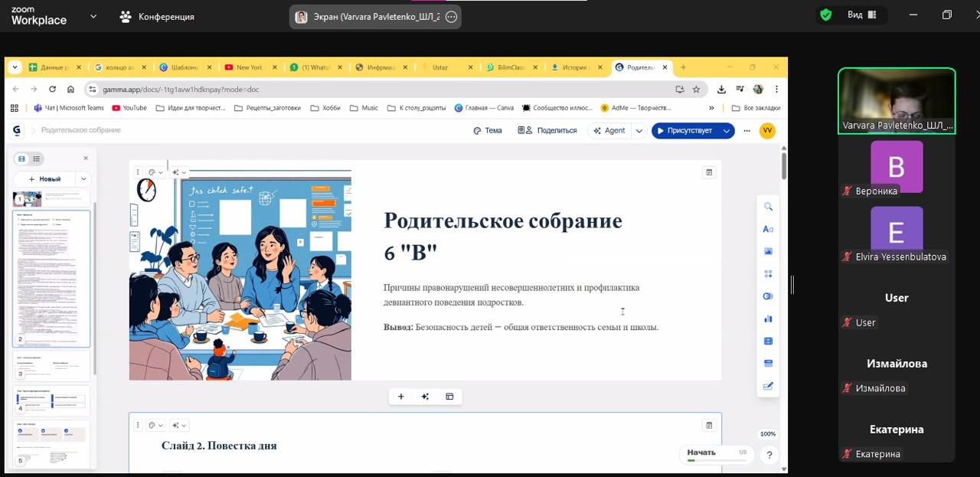Click the help question mark button

pyautogui.click(x=769, y=455)
